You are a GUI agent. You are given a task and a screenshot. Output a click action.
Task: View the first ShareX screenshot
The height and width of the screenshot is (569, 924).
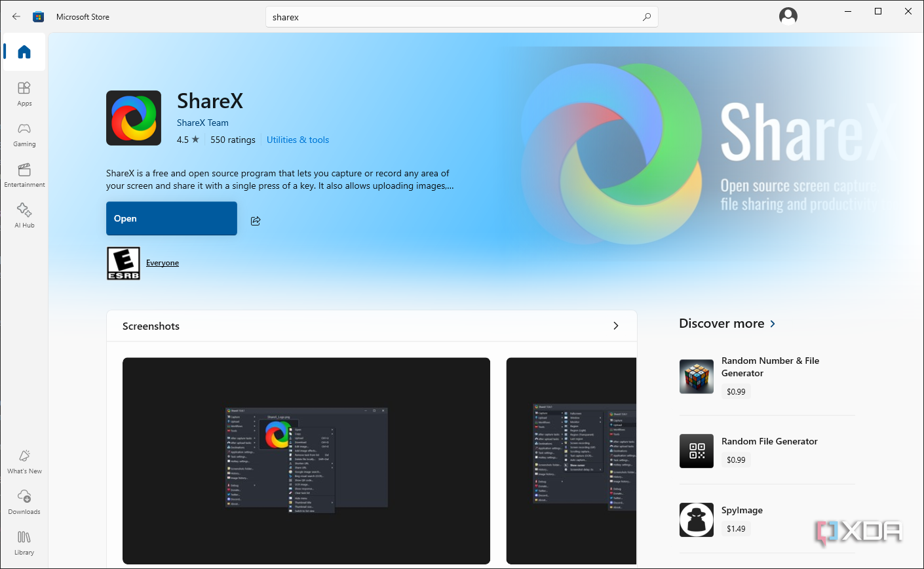tap(306, 460)
